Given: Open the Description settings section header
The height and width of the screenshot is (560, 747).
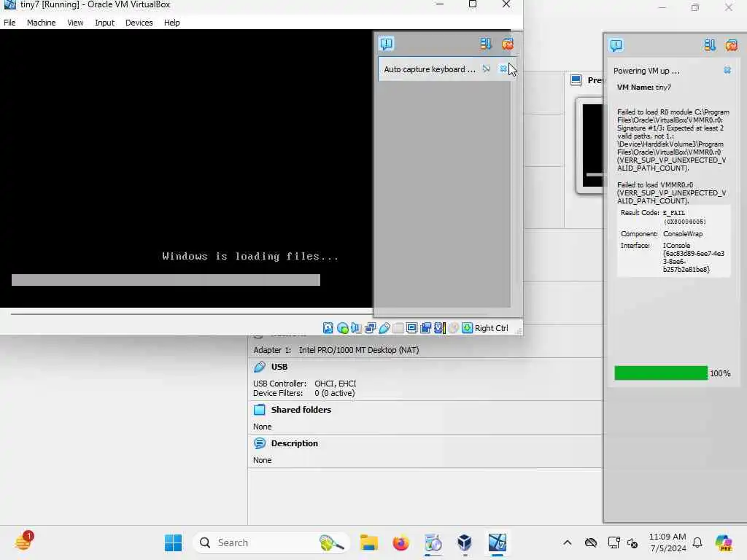Looking at the screenshot, I should [x=295, y=443].
